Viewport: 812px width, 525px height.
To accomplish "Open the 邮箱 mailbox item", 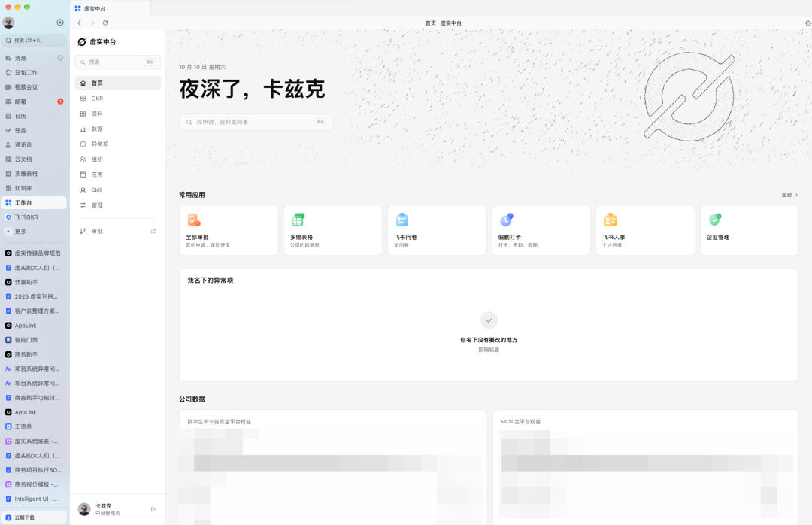I will coord(34,102).
